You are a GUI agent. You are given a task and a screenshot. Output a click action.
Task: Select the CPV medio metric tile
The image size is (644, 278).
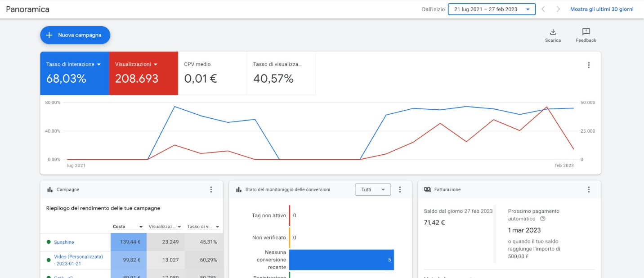[x=212, y=73]
